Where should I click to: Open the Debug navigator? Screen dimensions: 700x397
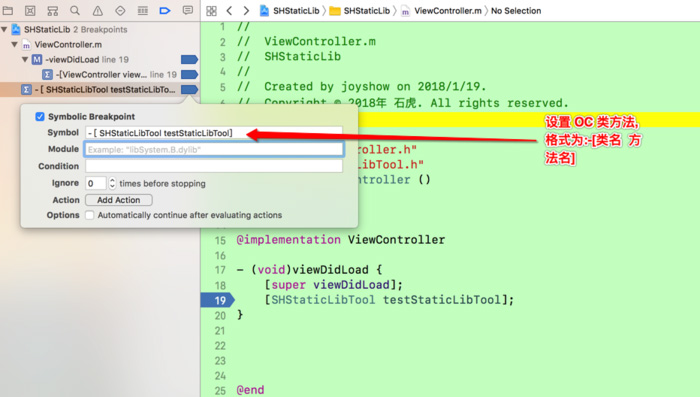coord(142,10)
